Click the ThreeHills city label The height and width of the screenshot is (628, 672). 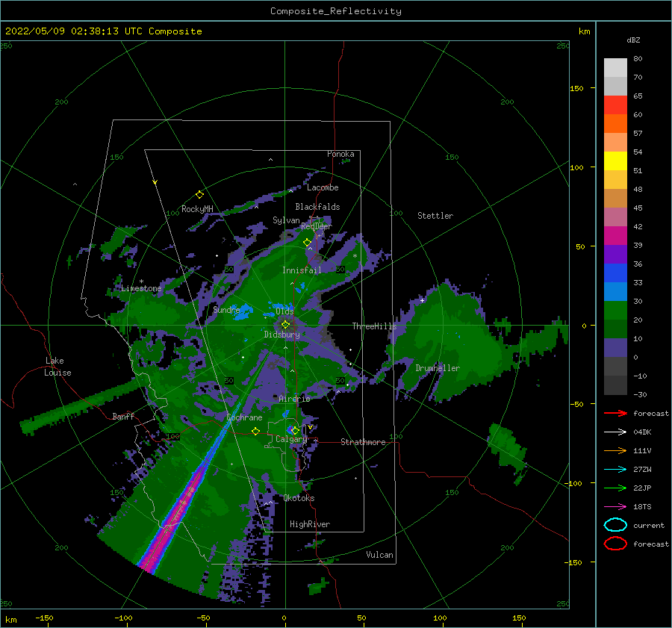click(375, 326)
